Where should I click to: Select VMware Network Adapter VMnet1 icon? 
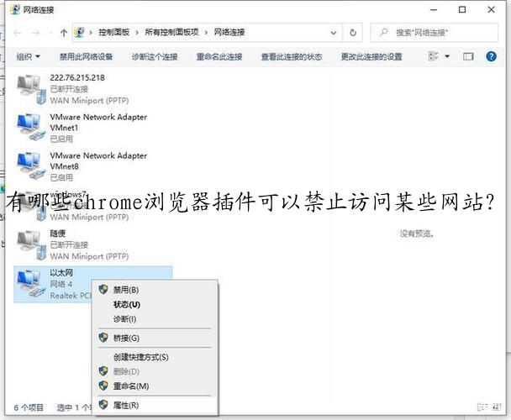click(32, 127)
